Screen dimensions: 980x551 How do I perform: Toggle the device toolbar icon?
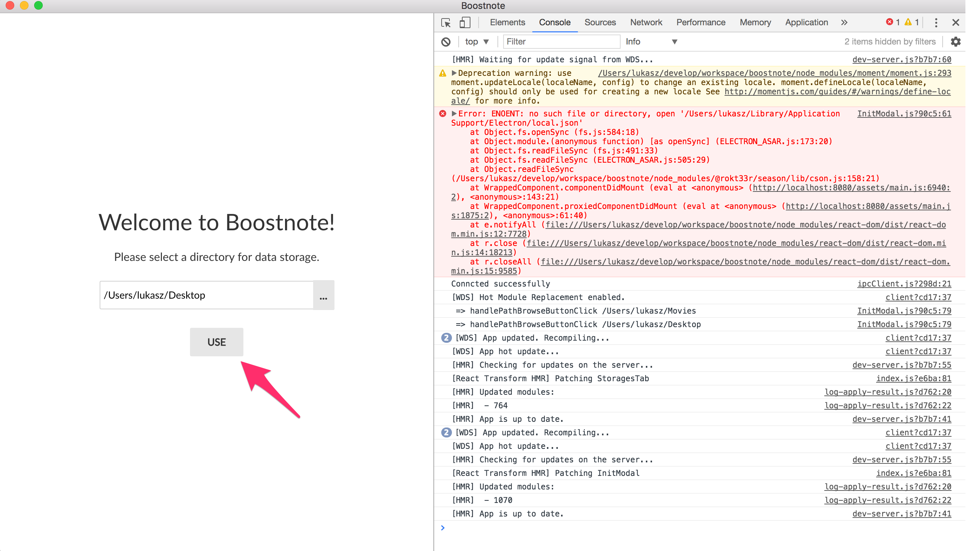[x=464, y=23]
